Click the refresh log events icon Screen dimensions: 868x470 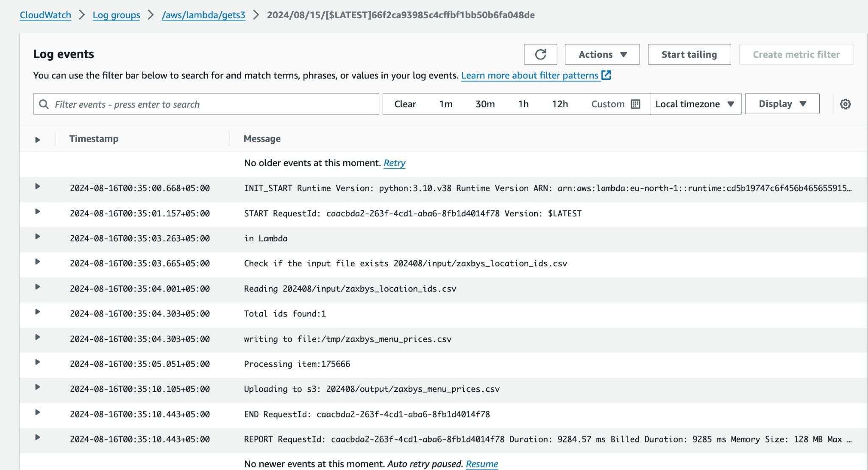(x=540, y=54)
